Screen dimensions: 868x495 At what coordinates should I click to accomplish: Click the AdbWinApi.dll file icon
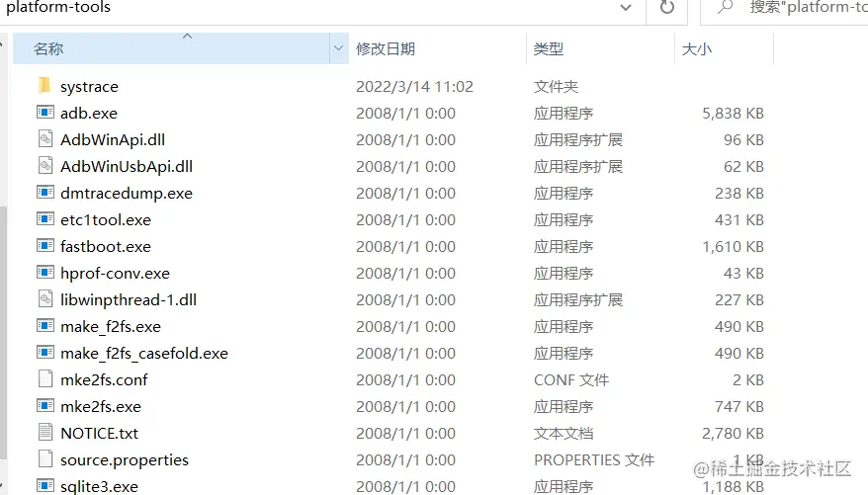(x=45, y=139)
